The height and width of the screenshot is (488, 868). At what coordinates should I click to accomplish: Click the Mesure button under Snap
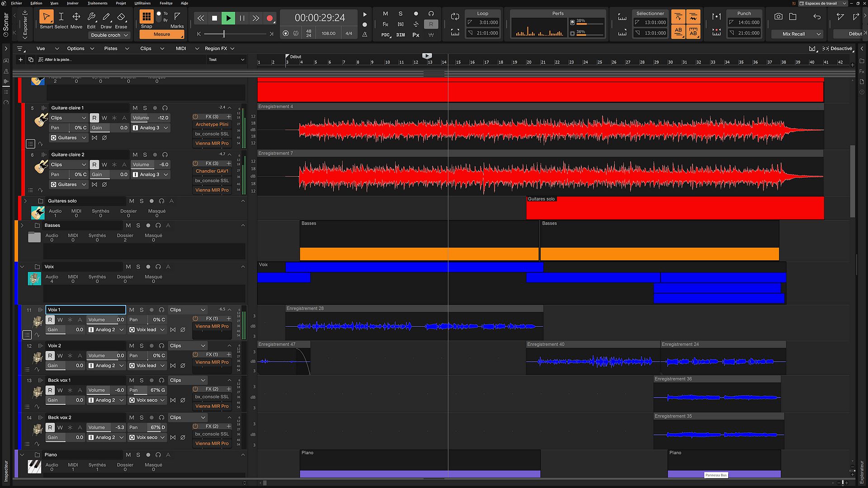coord(161,34)
